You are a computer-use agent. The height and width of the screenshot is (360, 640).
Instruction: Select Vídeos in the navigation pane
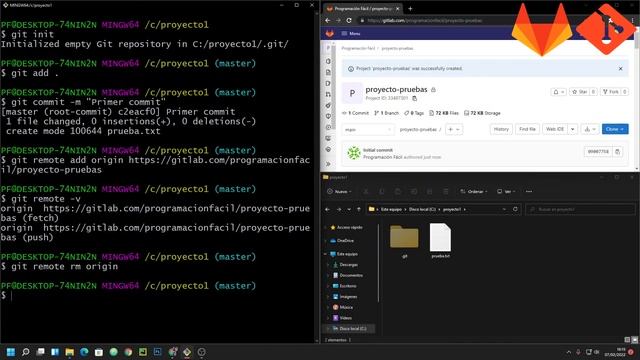coord(342,318)
